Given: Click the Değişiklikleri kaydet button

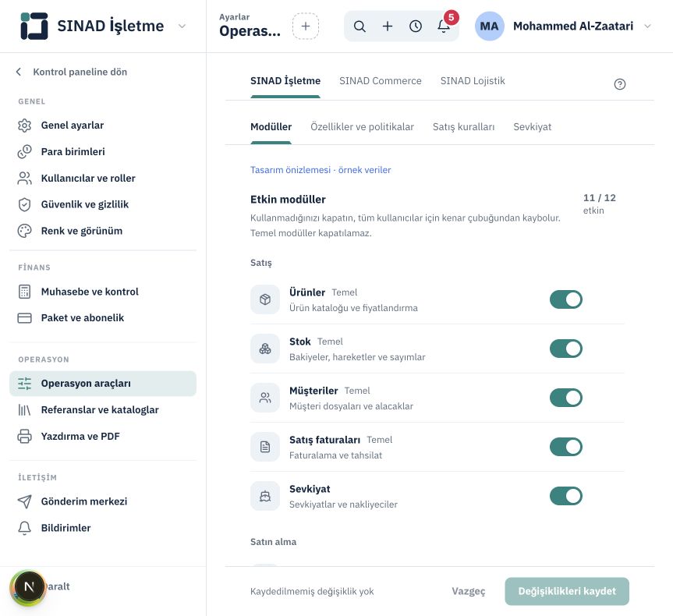Looking at the screenshot, I should click(567, 592).
